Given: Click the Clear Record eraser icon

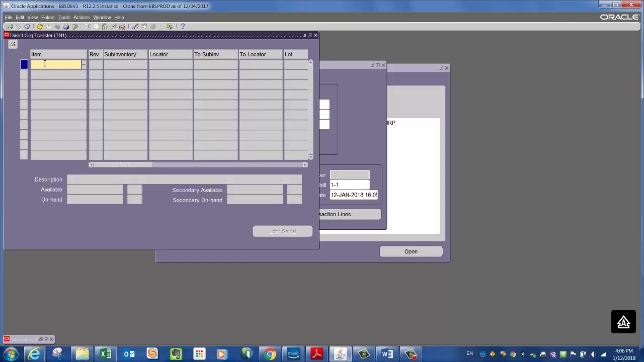Looking at the screenshot, I should pos(114,26).
